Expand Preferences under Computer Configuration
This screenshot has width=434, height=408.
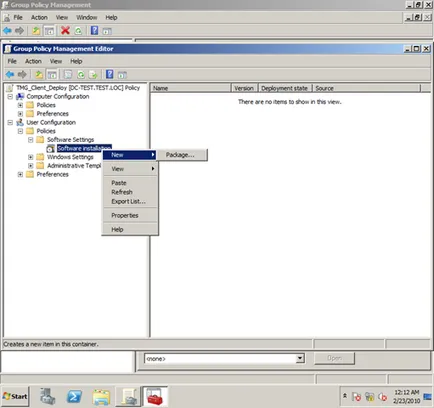point(20,114)
